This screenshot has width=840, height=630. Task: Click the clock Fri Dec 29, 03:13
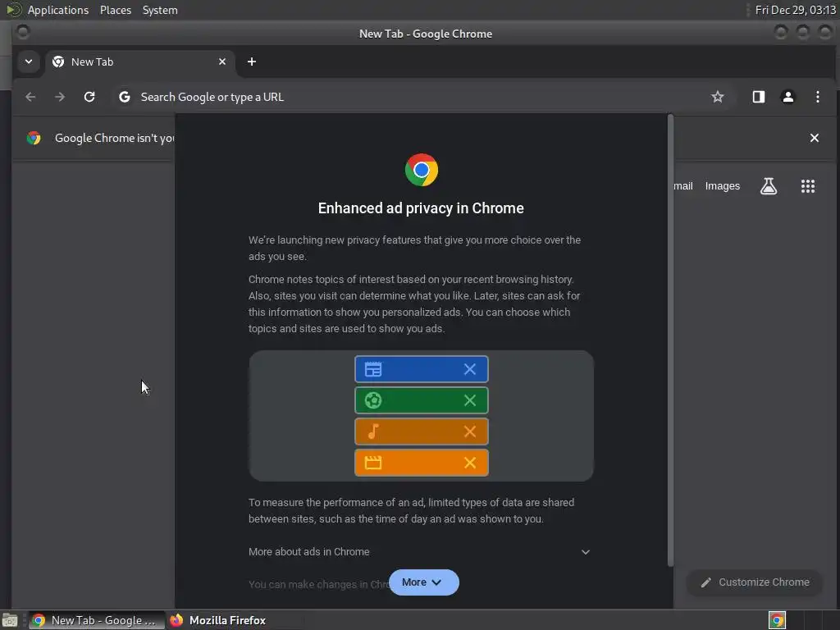pyautogui.click(x=795, y=10)
